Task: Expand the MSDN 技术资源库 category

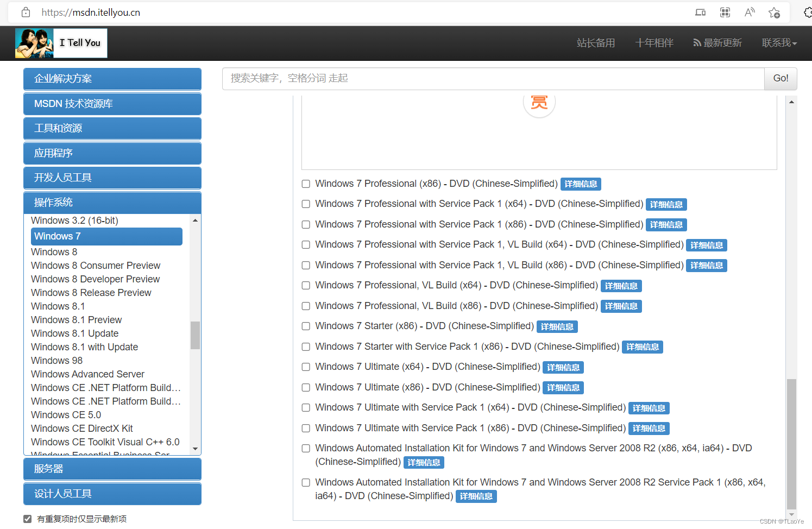Action: (x=112, y=104)
